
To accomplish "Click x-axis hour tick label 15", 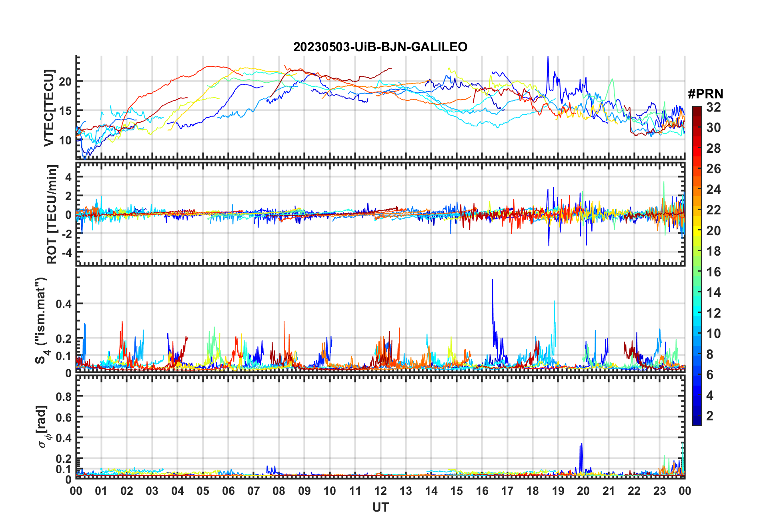I will tap(457, 491).
